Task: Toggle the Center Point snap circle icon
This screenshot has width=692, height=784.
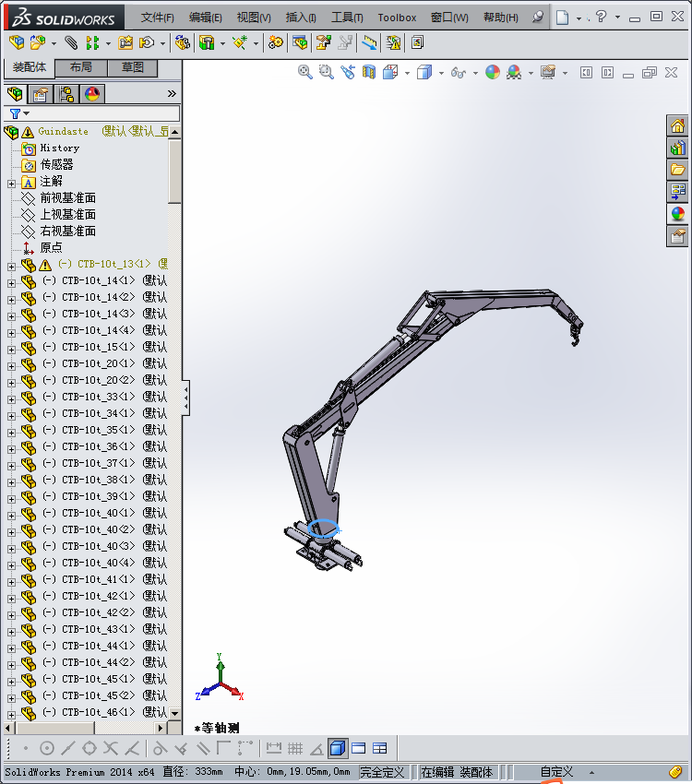Action: (47, 749)
